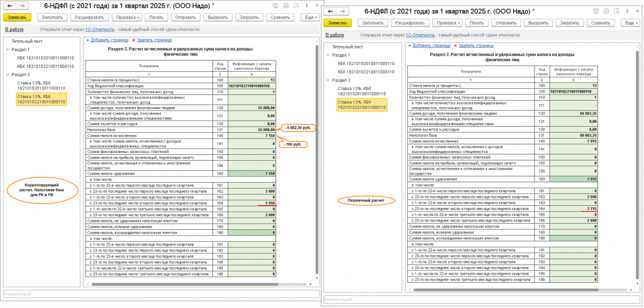Click 'Удалить страницу' in the right window

tap(476, 45)
